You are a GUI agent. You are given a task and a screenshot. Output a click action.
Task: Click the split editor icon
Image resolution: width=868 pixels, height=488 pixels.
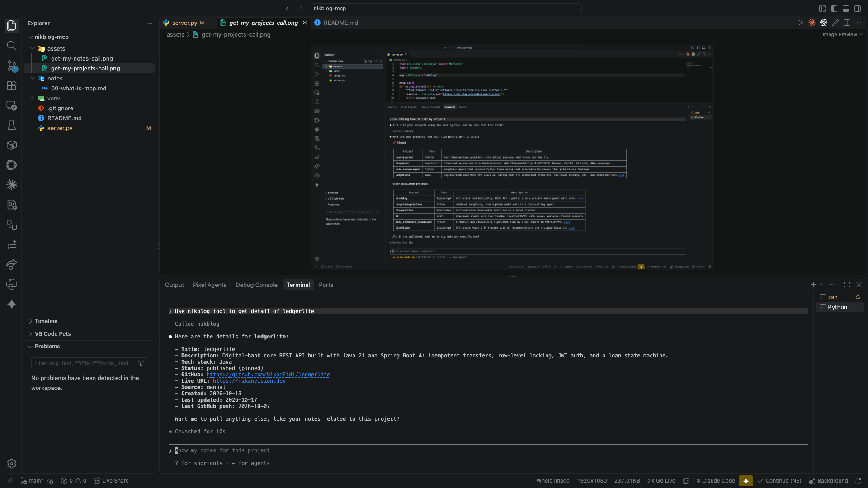(x=847, y=23)
